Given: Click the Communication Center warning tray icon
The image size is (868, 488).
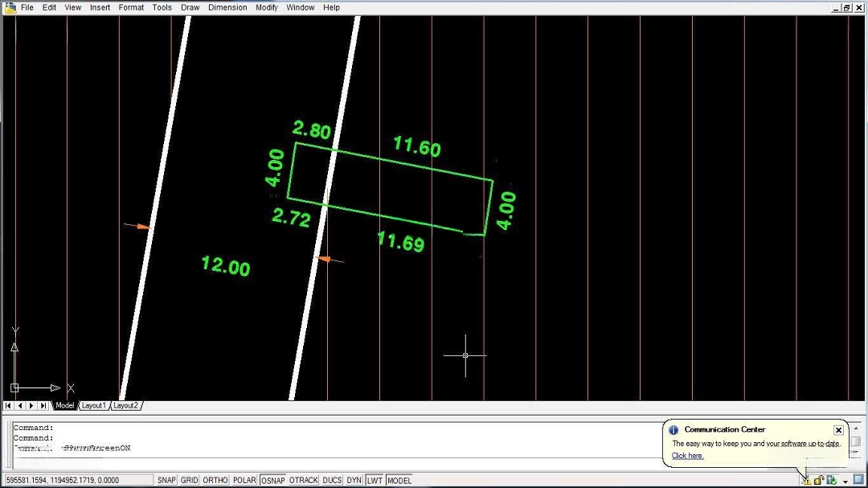Looking at the screenshot, I should tap(807, 480).
